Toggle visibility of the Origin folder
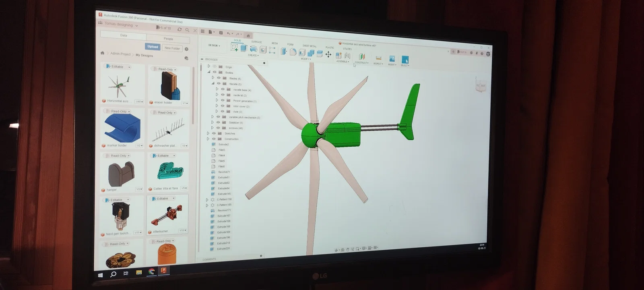Viewport: 644px width, 290px height. pyautogui.click(x=215, y=66)
